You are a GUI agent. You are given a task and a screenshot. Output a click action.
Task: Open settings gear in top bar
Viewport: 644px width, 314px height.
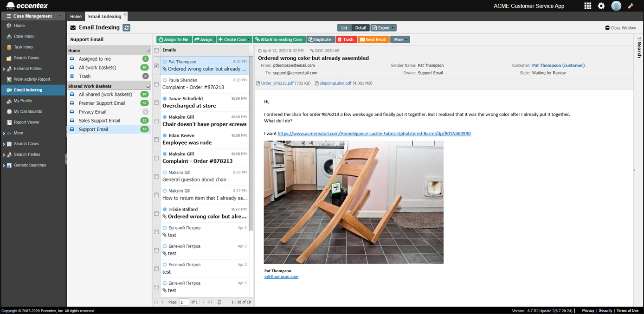[x=601, y=6]
